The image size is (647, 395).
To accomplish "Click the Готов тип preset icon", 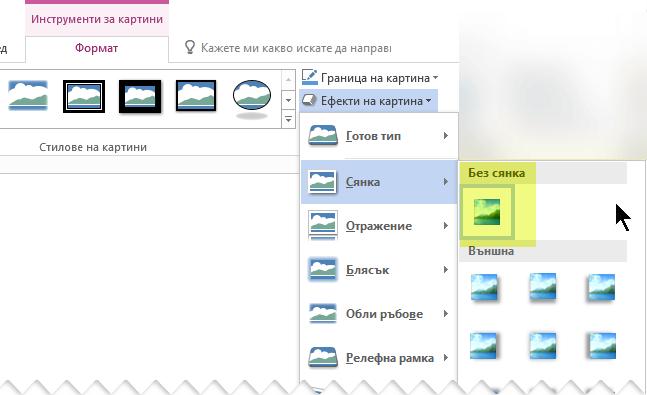I will (323, 136).
